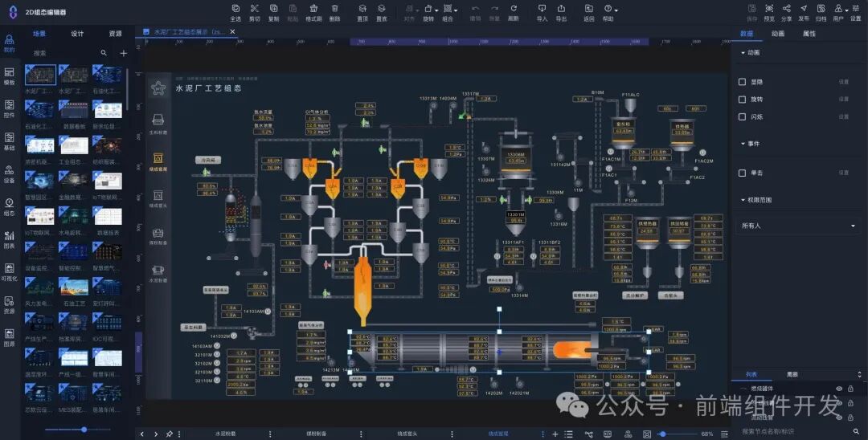Click the 归档 archive icon
The height and width of the screenshot is (440, 868).
[821, 8]
